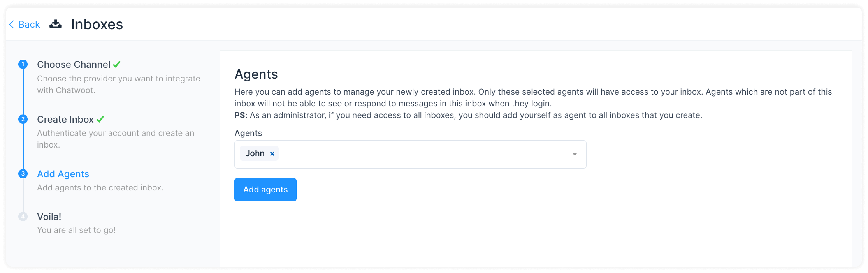The width and height of the screenshot is (868, 273).
Task: Select step circle 2 for Create Inbox
Action: click(x=23, y=119)
